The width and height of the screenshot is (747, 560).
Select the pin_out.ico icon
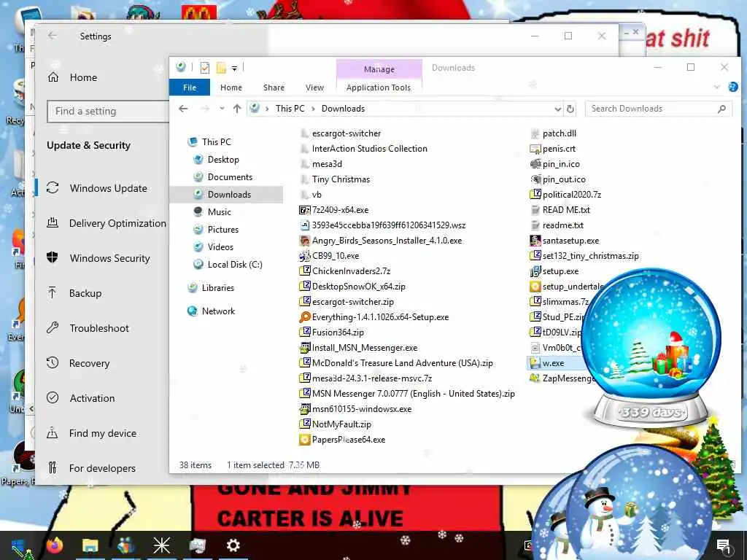pos(535,179)
